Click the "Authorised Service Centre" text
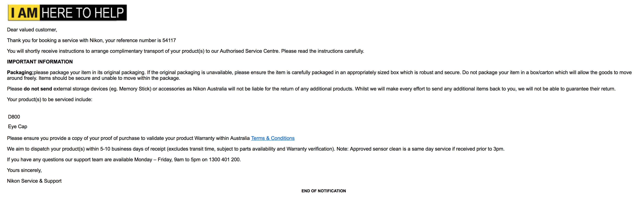Screen dimensions: 644x204 coord(249,51)
